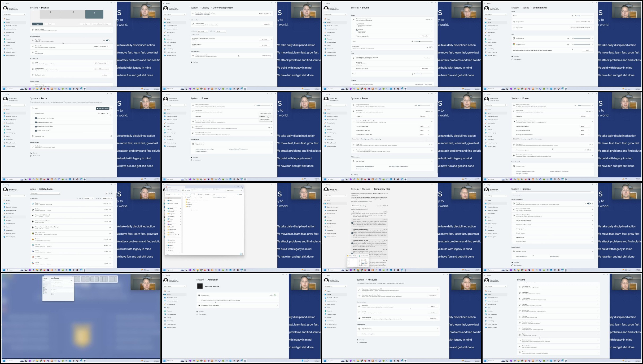643x364 pixels.
Task: Expand the Multiple displays section on Display page
Action: [x=72, y=30]
